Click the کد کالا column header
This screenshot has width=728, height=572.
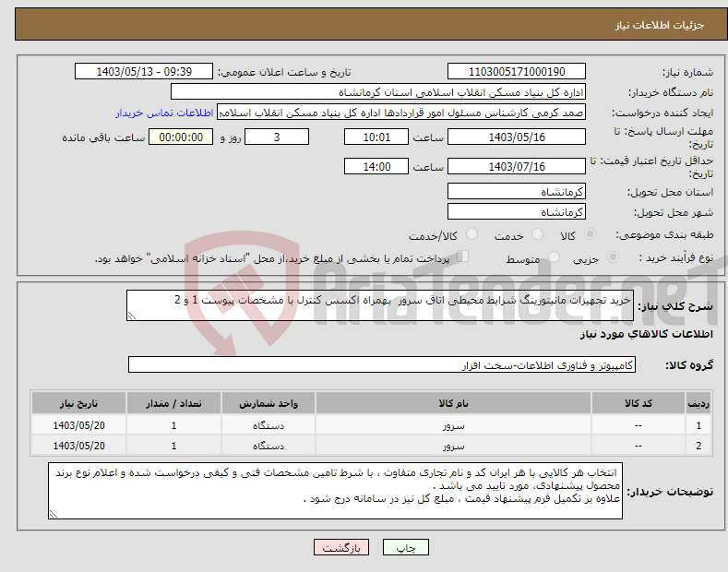pyautogui.click(x=638, y=403)
